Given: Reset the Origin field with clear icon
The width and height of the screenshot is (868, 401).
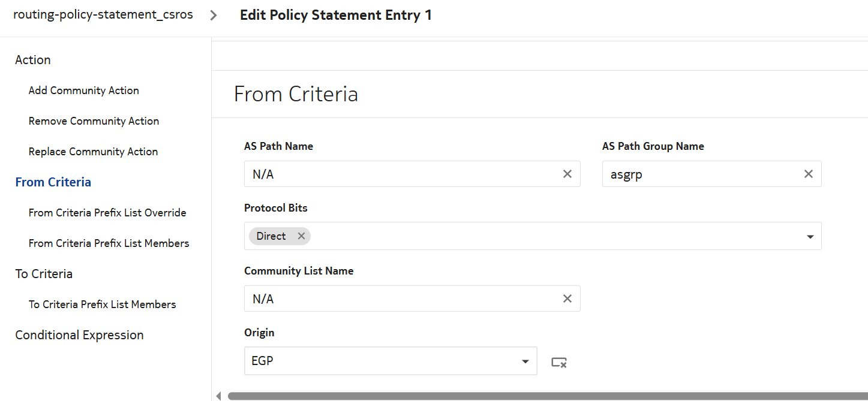Looking at the screenshot, I should pos(559,362).
